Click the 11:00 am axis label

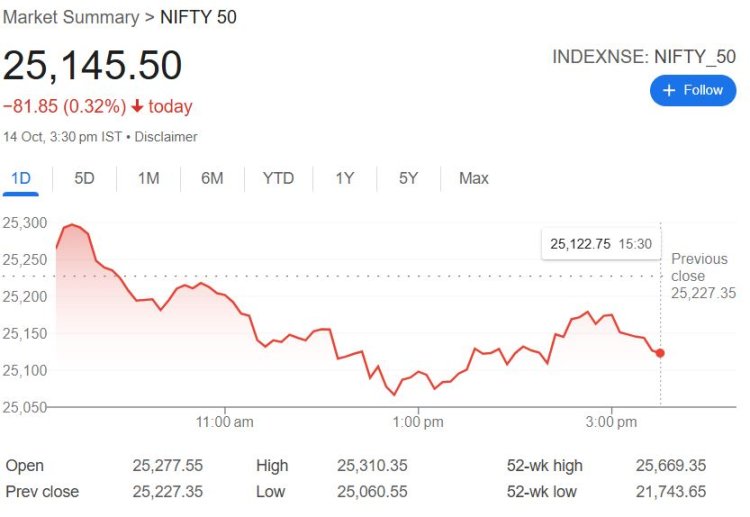point(225,422)
